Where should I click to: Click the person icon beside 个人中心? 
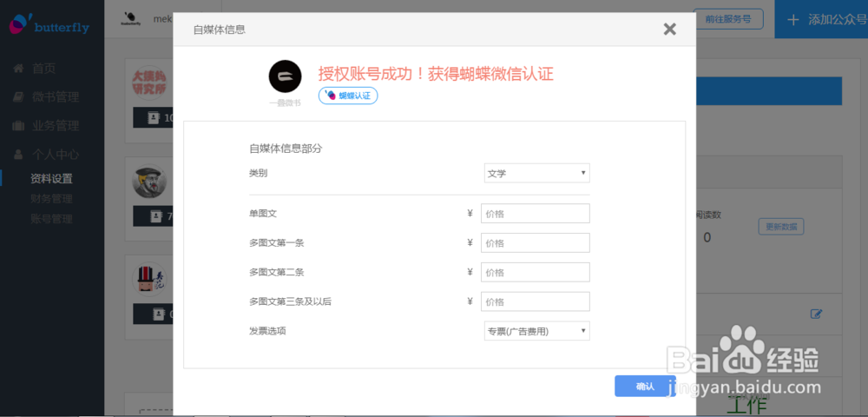click(x=19, y=154)
